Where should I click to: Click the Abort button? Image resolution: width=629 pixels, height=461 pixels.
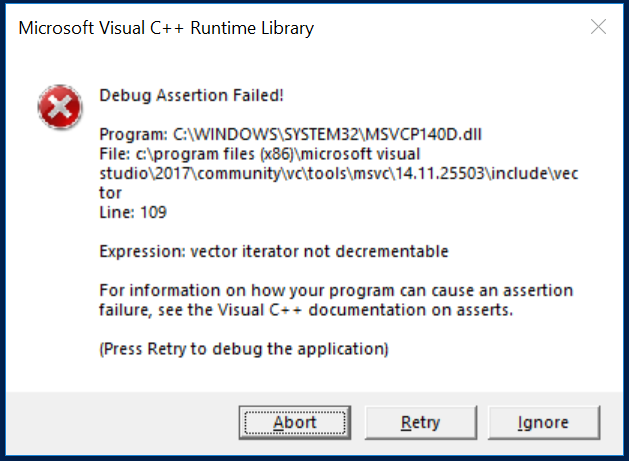coord(294,422)
